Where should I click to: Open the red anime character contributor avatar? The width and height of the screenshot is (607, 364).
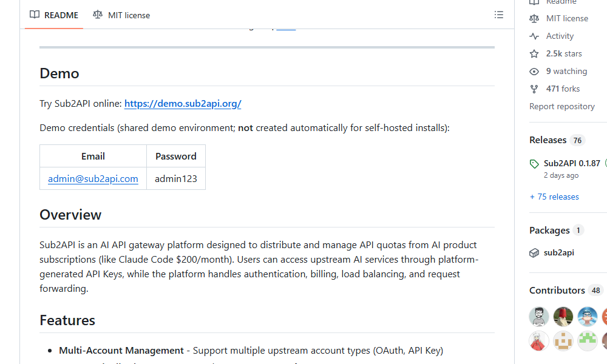tap(539, 341)
